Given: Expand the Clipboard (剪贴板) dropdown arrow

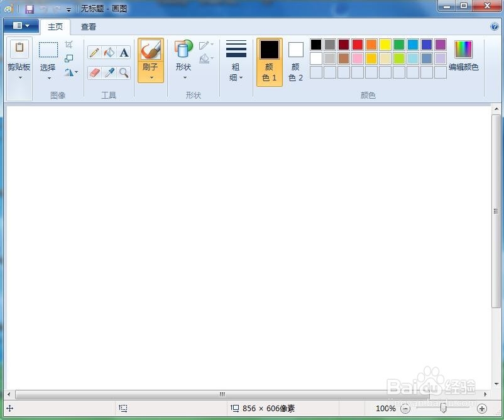Looking at the screenshot, I should tap(20, 77).
